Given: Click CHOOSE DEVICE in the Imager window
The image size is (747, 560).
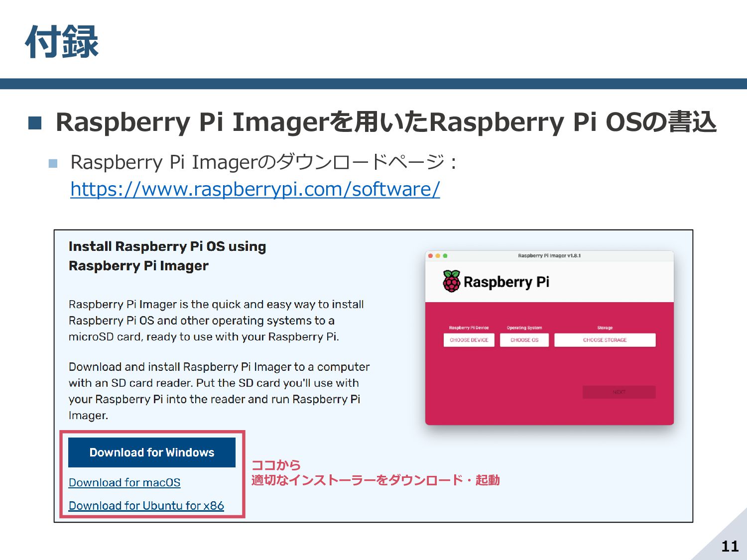Looking at the screenshot, I should point(469,340).
